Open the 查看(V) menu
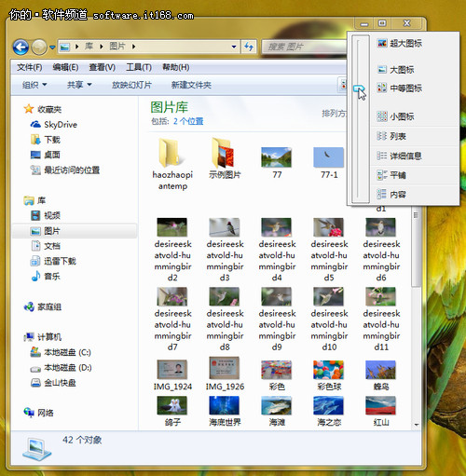 (x=102, y=67)
